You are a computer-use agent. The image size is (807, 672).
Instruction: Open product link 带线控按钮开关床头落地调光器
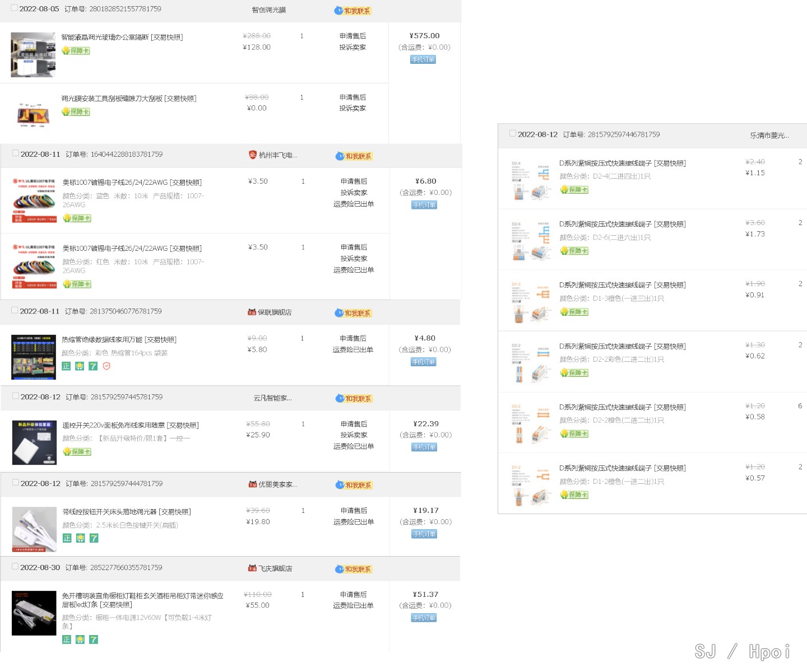[110, 512]
